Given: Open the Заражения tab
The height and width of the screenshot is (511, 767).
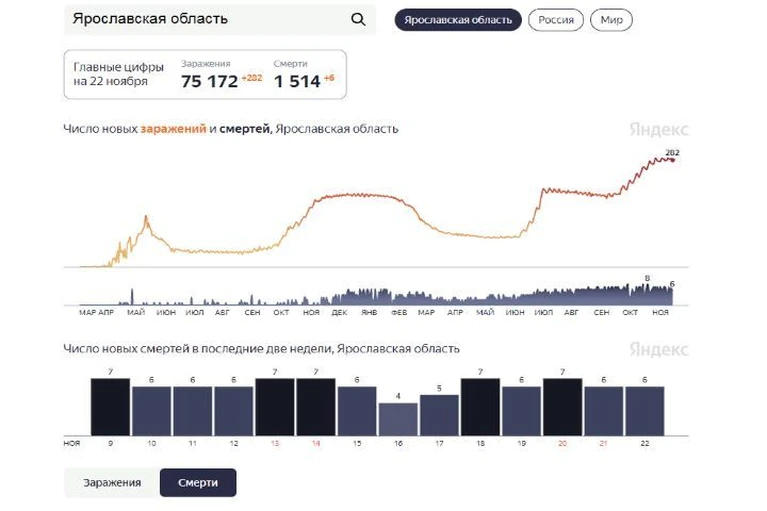Looking at the screenshot, I should (x=112, y=483).
